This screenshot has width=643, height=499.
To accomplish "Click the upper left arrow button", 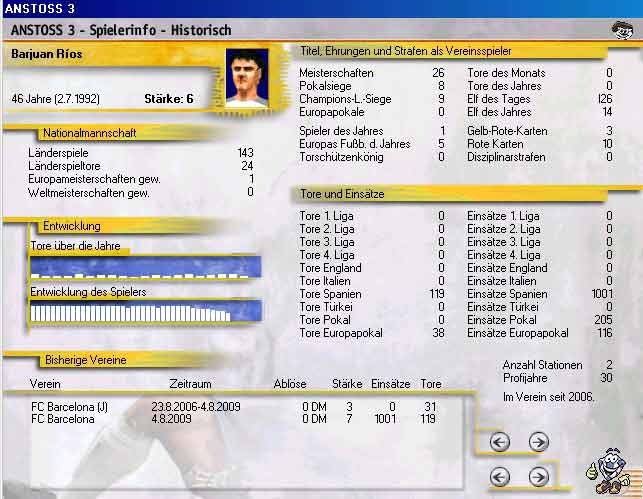I will (x=499, y=442).
